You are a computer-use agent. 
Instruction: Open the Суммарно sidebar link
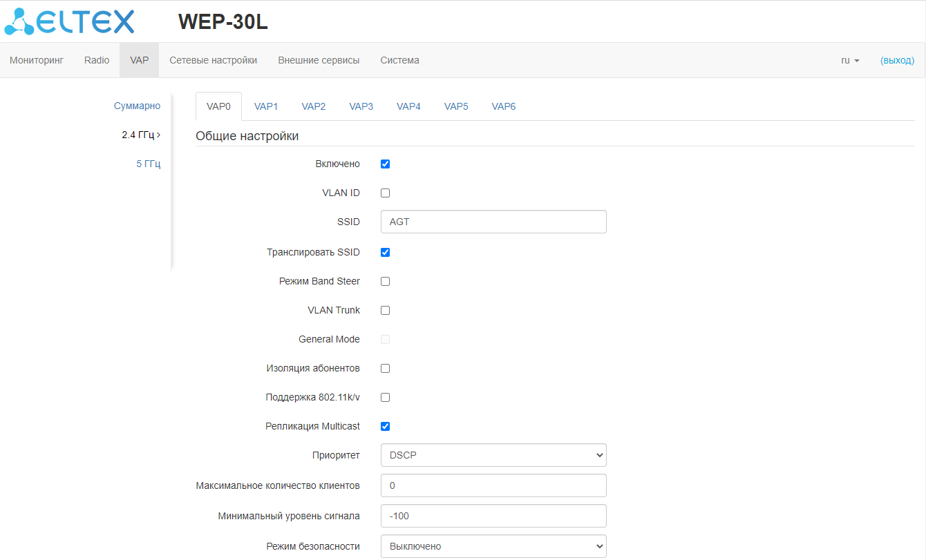[x=137, y=106]
